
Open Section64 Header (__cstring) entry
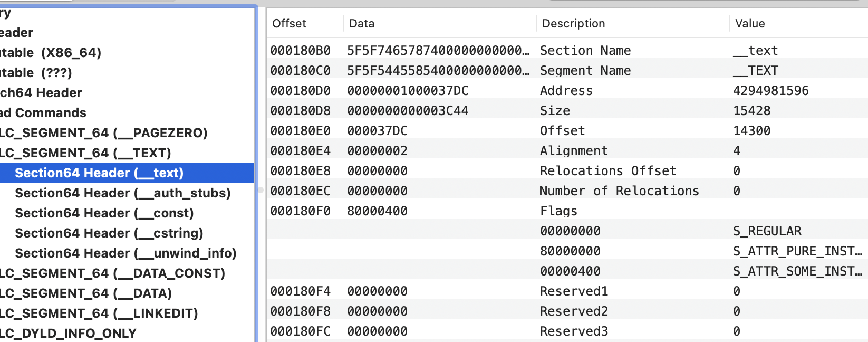pos(109,233)
